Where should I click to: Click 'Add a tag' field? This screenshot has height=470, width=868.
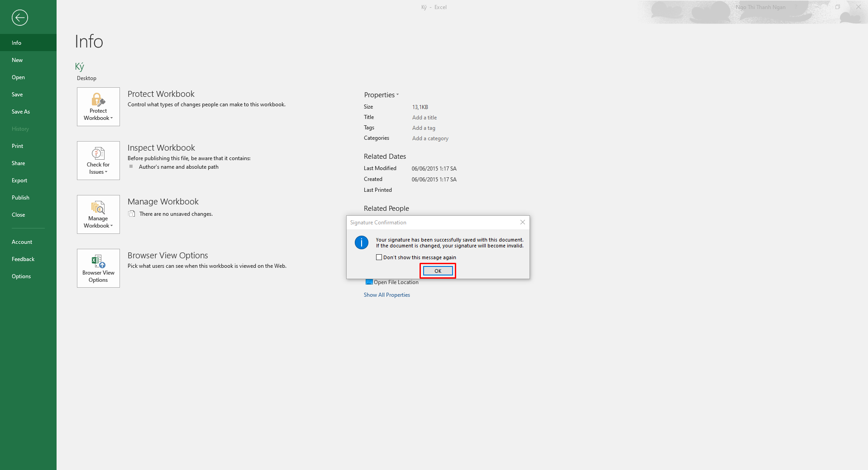[x=424, y=128]
